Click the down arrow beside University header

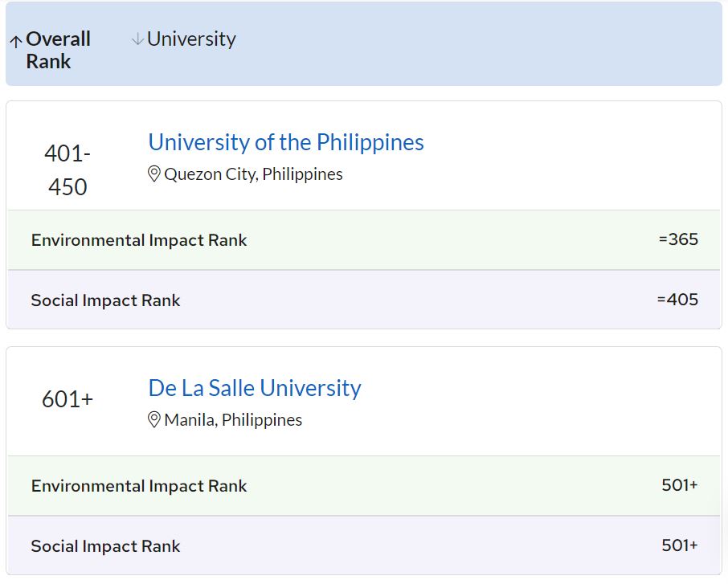tap(137, 39)
